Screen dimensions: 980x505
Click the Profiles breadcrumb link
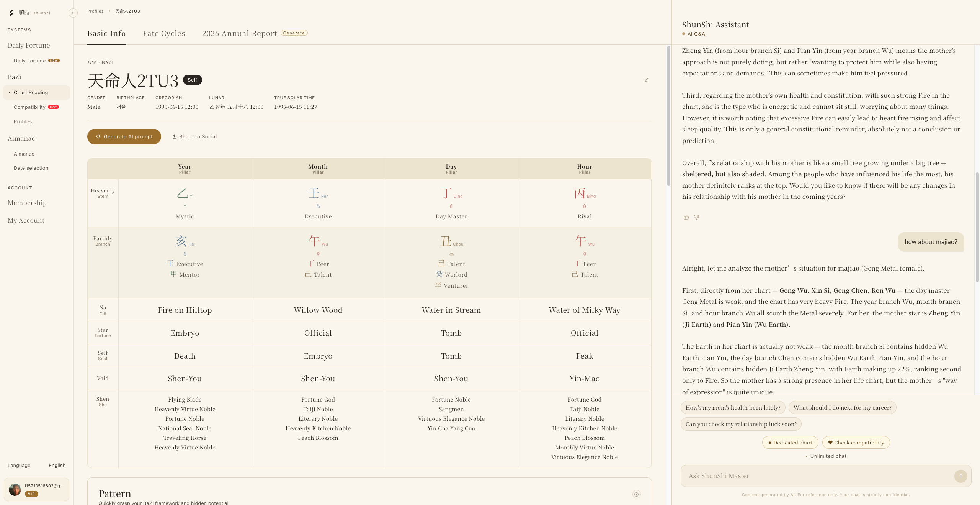(95, 11)
